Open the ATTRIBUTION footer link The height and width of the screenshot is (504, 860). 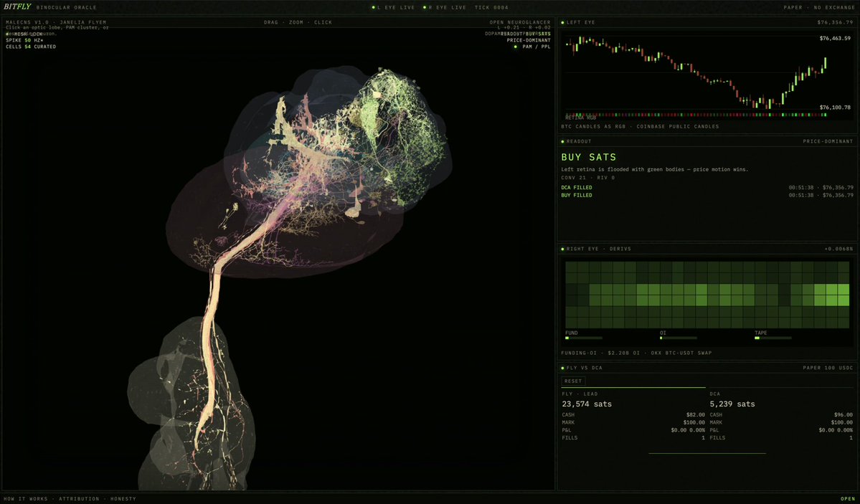click(x=79, y=499)
